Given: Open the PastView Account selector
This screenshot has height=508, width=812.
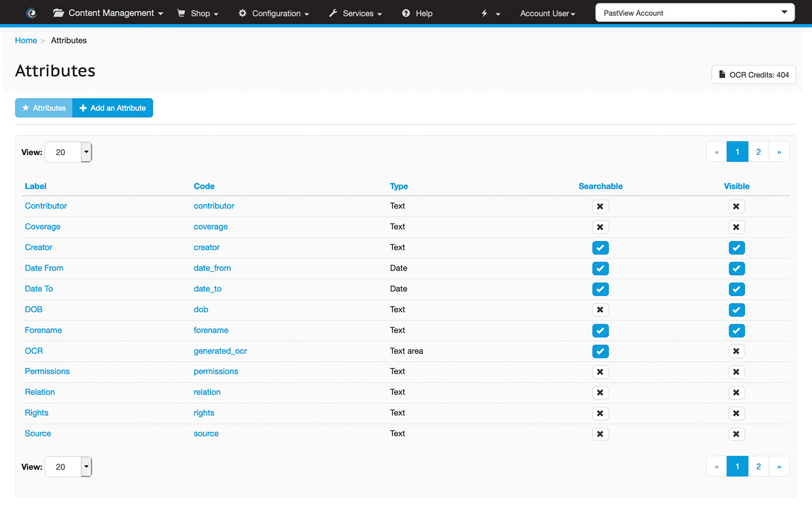Looking at the screenshot, I should (695, 13).
